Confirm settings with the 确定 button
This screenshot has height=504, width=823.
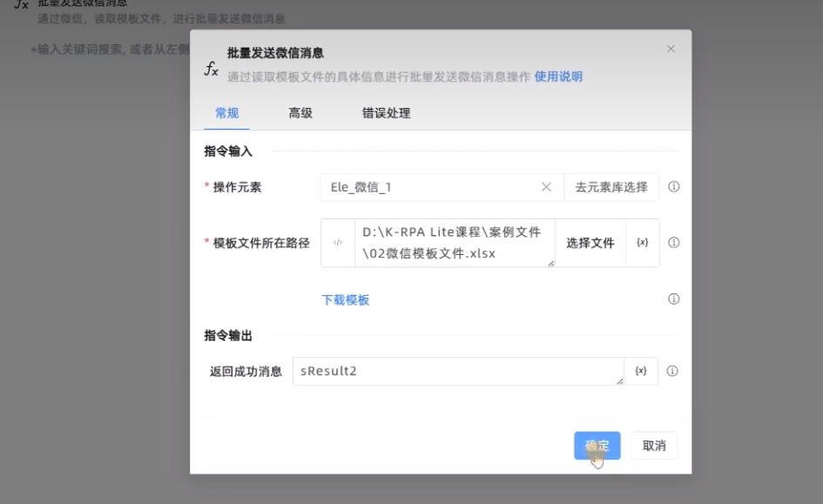coord(597,445)
